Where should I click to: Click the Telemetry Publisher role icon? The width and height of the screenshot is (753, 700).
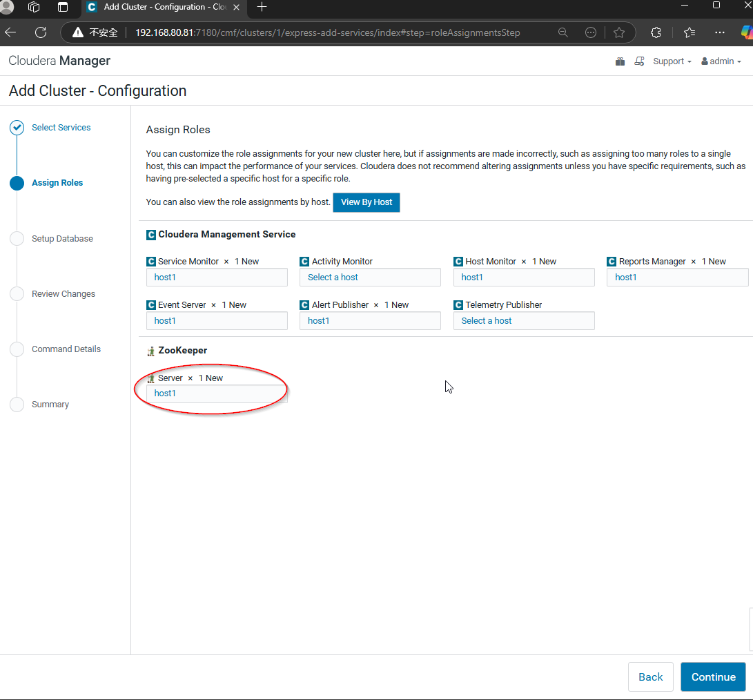458,305
